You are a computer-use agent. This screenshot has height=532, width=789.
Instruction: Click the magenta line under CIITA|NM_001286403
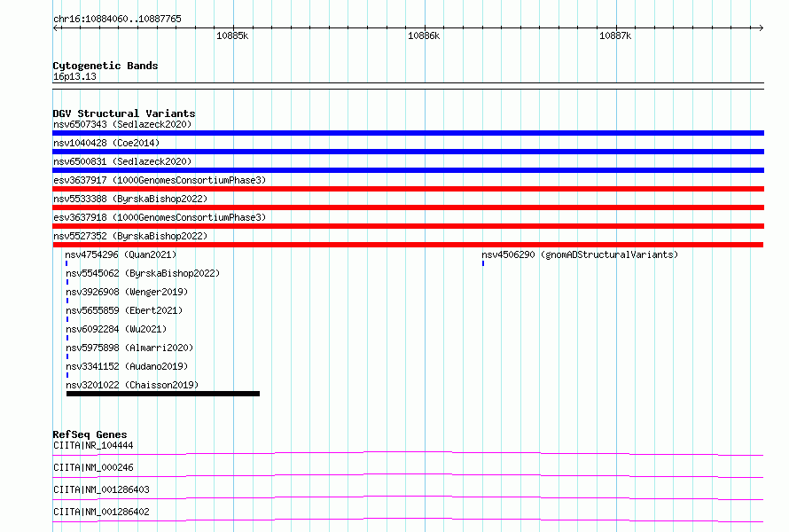408,497
